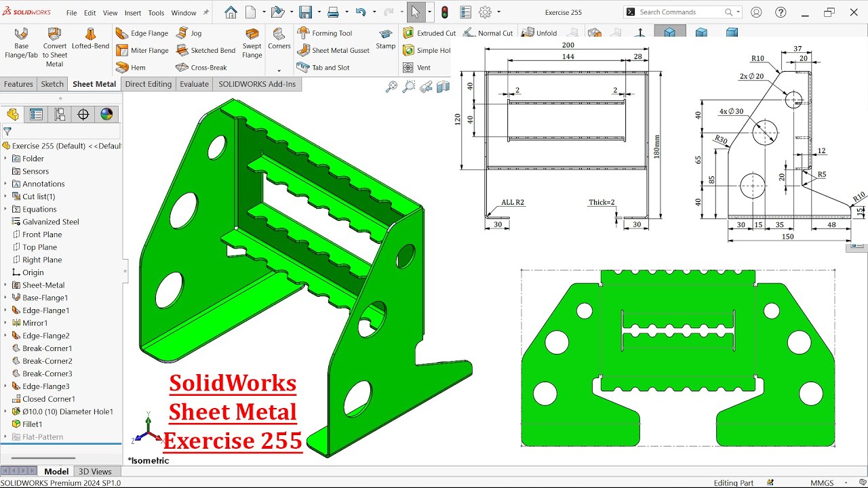Select the Vent tool
The height and width of the screenshot is (488, 868).
tap(416, 68)
